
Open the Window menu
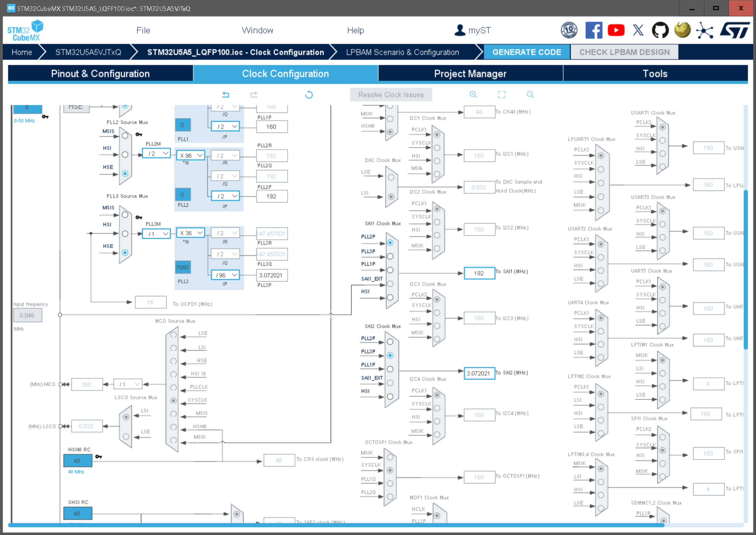click(258, 30)
